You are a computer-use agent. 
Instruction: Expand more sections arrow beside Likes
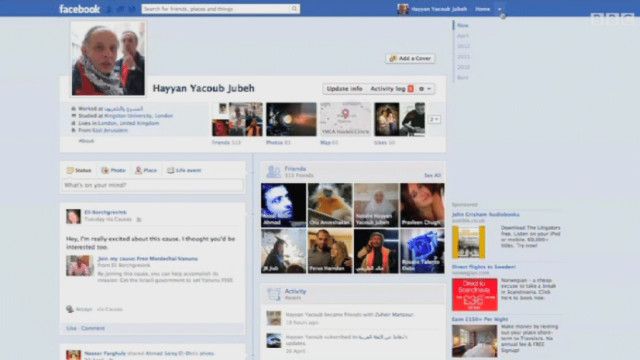(434, 120)
